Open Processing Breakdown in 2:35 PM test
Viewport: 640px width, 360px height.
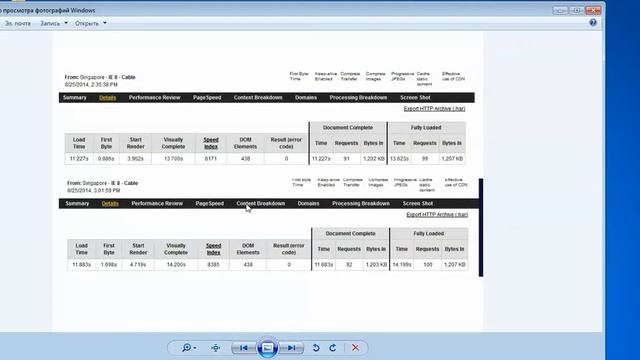tap(358, 98)
